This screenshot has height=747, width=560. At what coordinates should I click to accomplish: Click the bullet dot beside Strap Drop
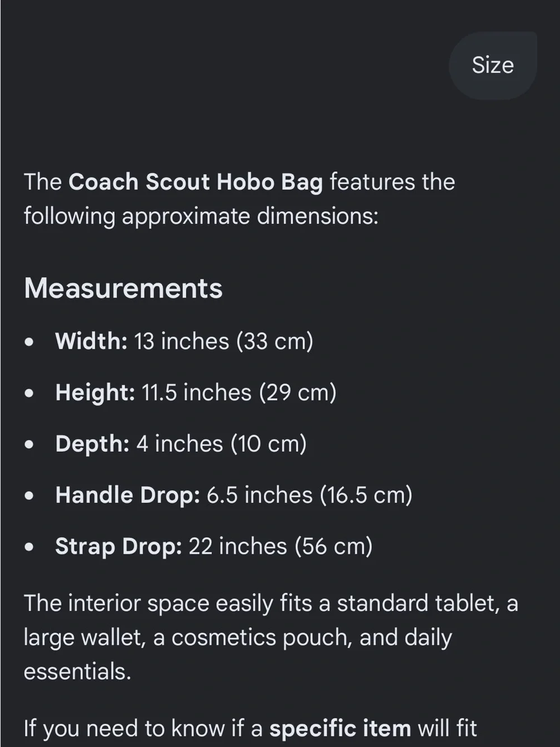(x=29, y=547)
